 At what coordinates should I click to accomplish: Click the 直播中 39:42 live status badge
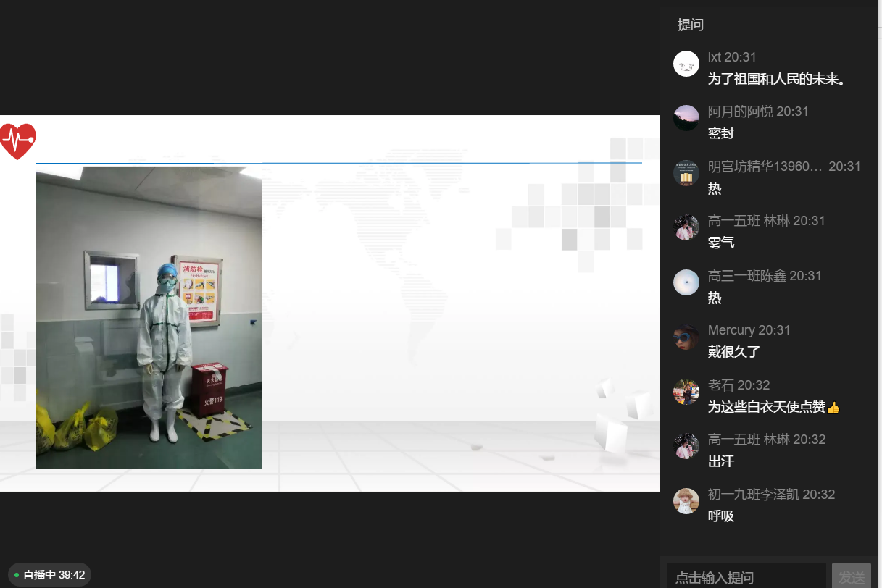pos(50,575)
